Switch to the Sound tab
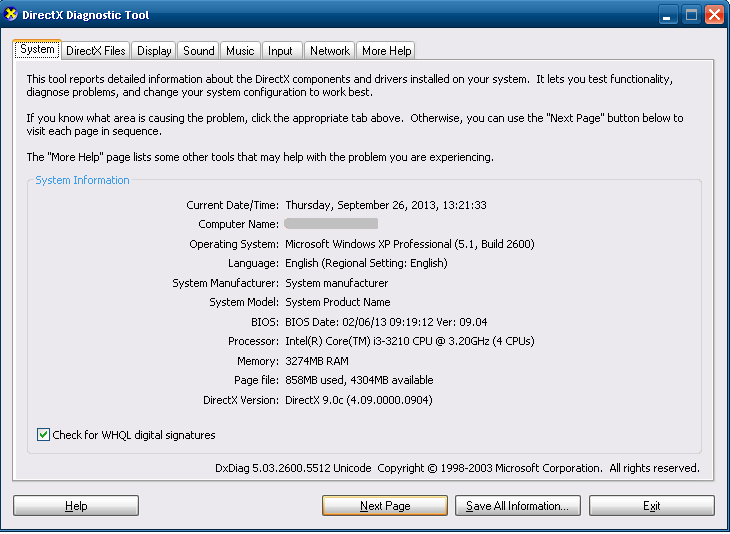This screenshot has width=730, height=534. pos(199,51)
